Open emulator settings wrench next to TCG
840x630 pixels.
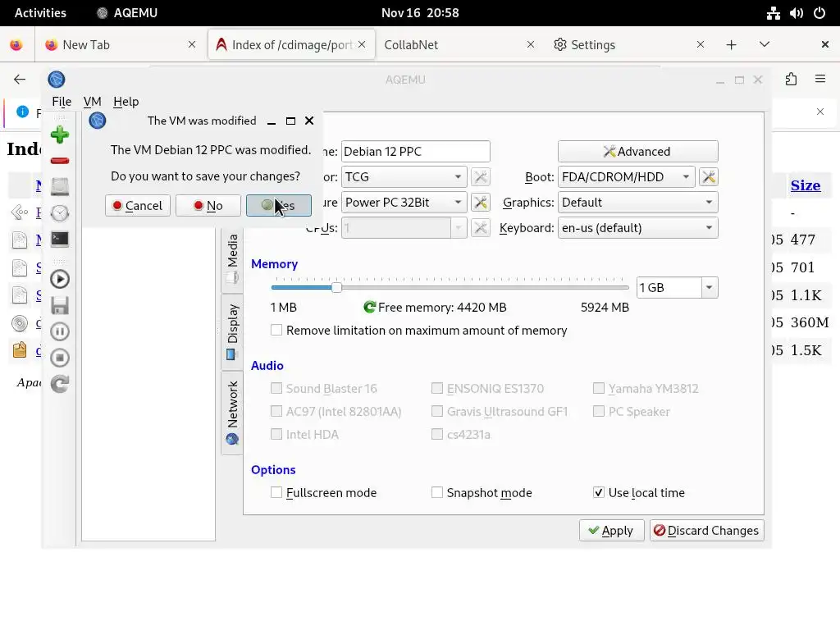pyautogui.click(x=481, y=177)
